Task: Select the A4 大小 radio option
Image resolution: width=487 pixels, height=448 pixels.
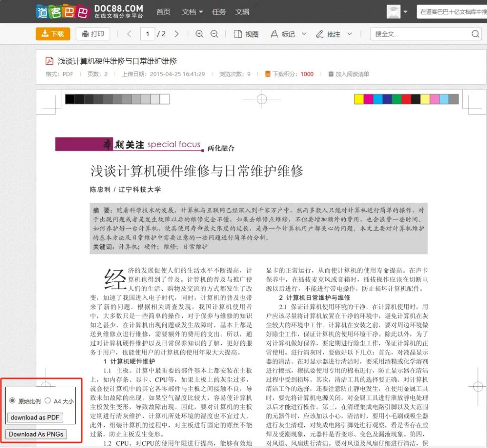Action: (x=48, y=400)
